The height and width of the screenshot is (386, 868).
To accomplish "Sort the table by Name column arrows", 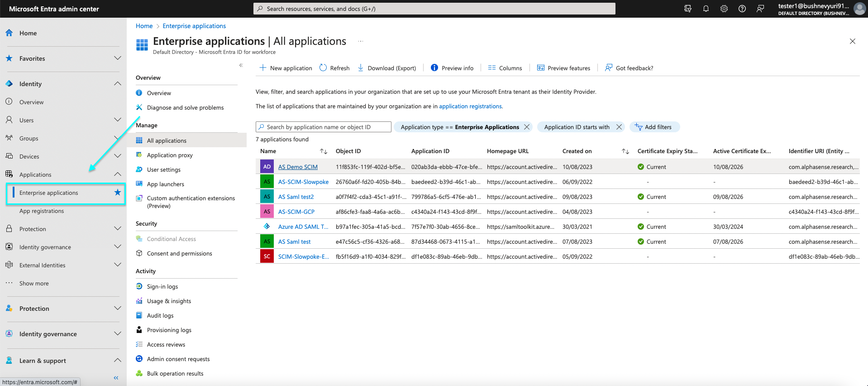I will [324, 151].
